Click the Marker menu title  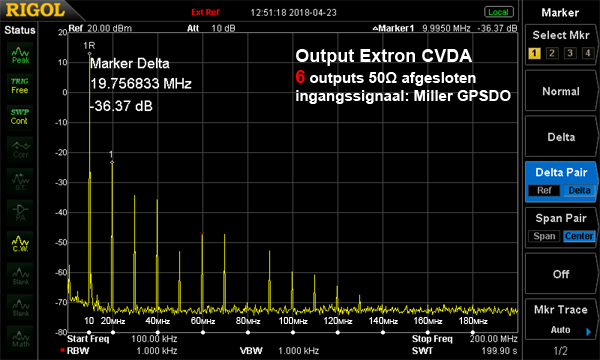[x=560, y=13]
